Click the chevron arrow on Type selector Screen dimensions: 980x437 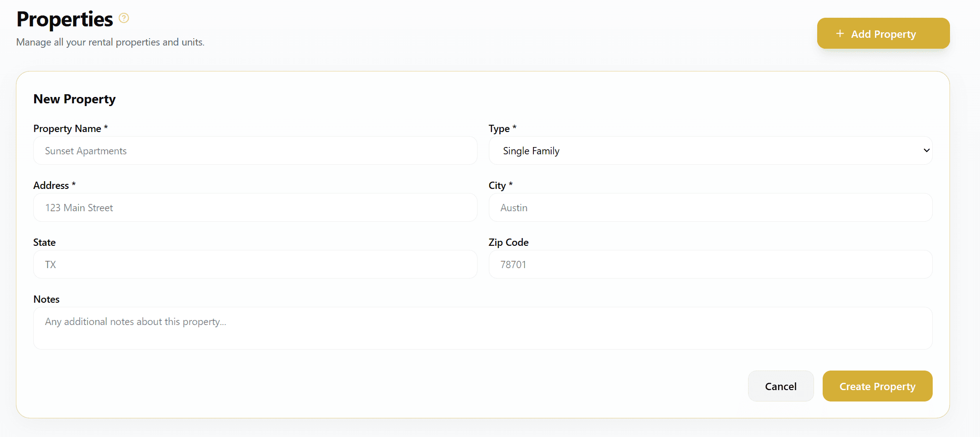pos(926,151)
